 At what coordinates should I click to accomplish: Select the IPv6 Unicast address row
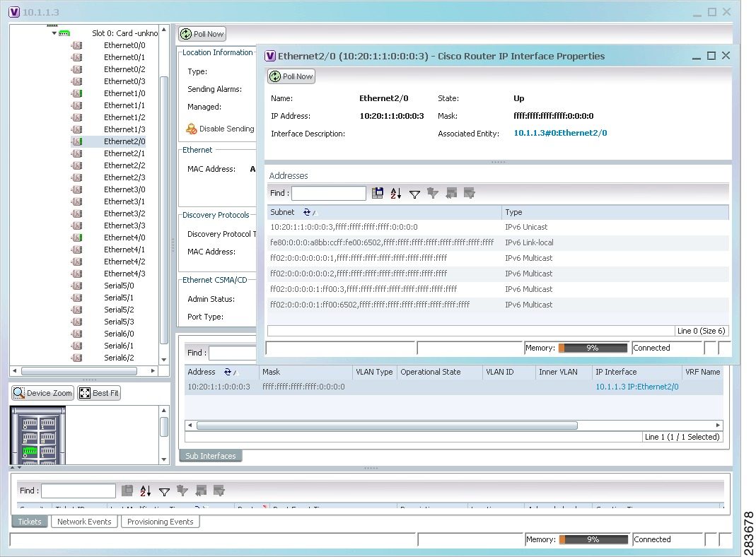tap(498, 227)
